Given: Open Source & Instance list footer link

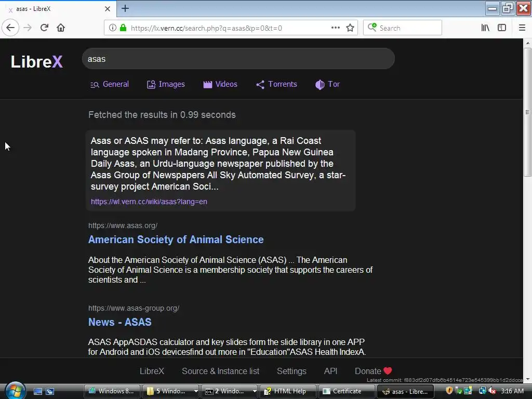Looking at the screenshot, I should click(x=220, y=371).
